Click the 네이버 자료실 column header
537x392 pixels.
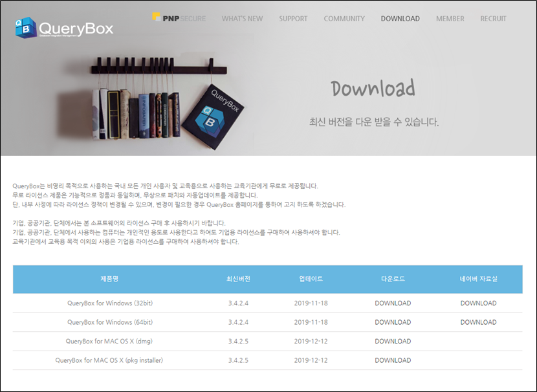coord(478,279)
